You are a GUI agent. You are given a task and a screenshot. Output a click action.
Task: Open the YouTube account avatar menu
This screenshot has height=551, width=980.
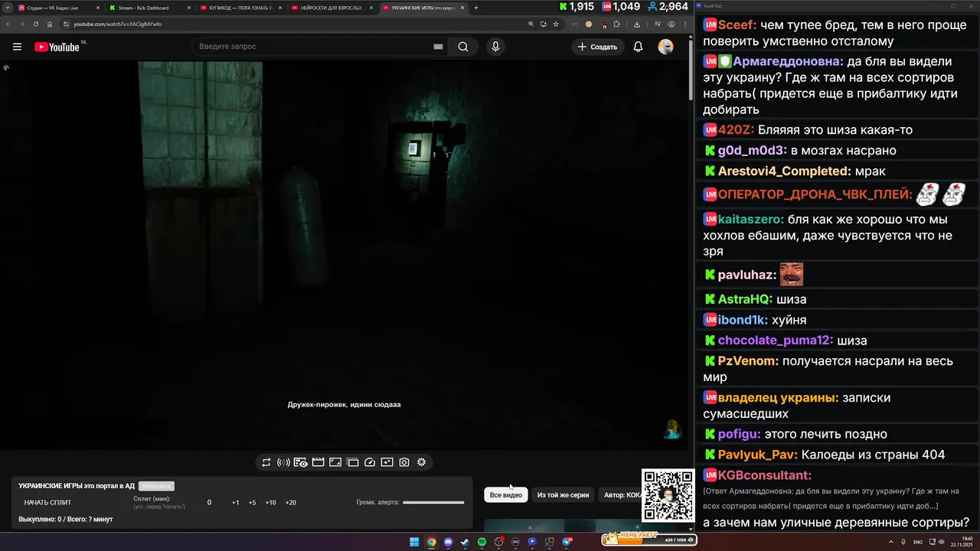pos(665,47)
